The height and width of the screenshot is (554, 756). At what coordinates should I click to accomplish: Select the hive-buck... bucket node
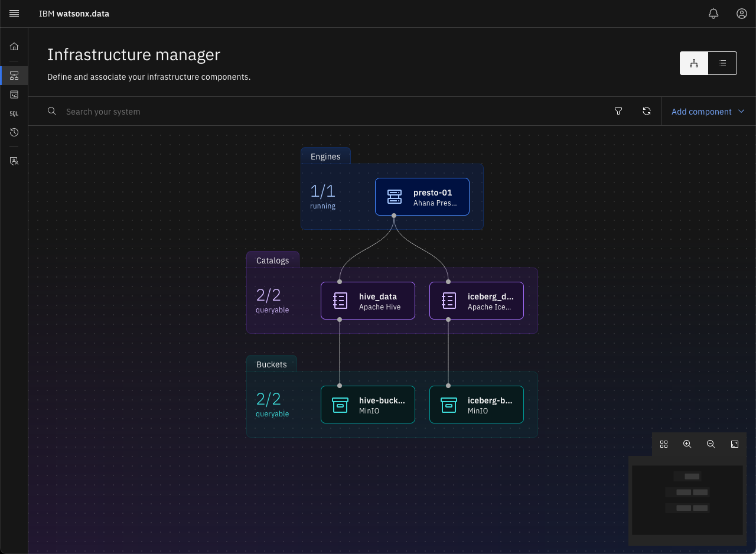368,405
